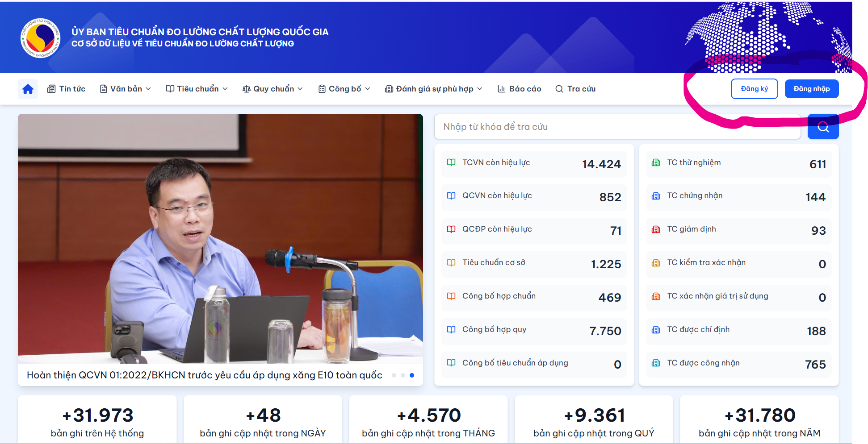
Task: Open the QCVN 01:2022/BKHCN news headline
Action: (x=205, y=375)
